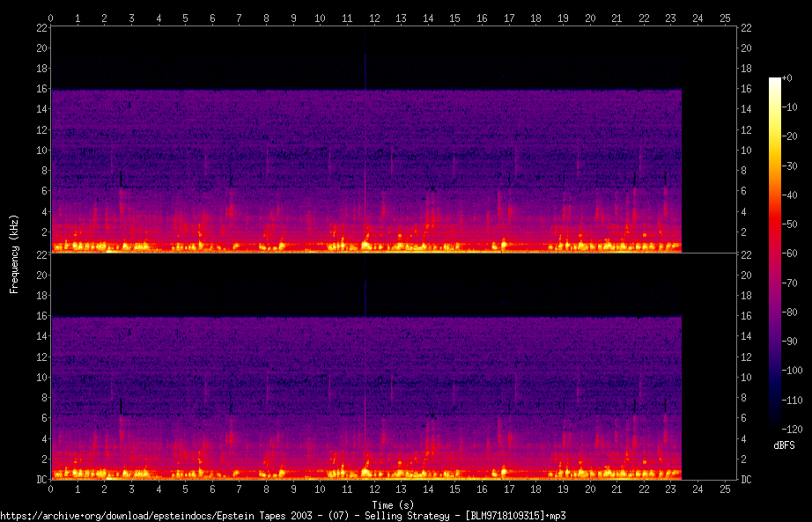Click the -30 label on the dBFS scale
812x522 pixels.
point(790,166)
